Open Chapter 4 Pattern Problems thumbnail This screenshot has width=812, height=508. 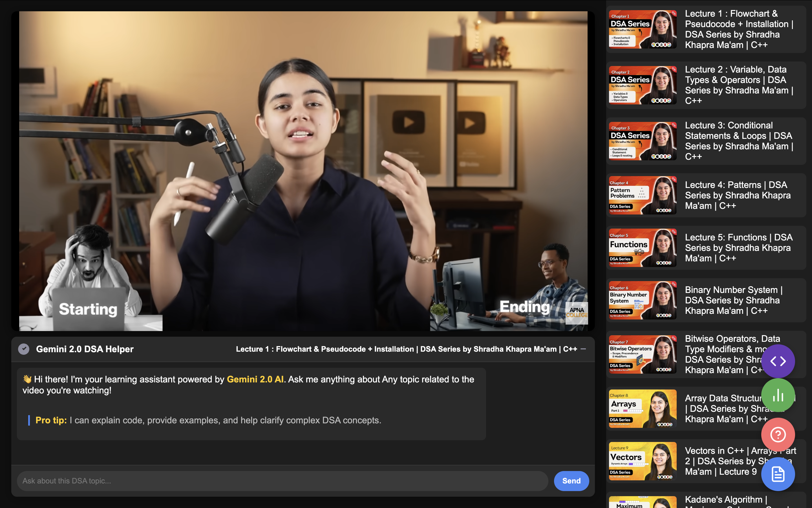pyautogui.click(x=642, y=195)
